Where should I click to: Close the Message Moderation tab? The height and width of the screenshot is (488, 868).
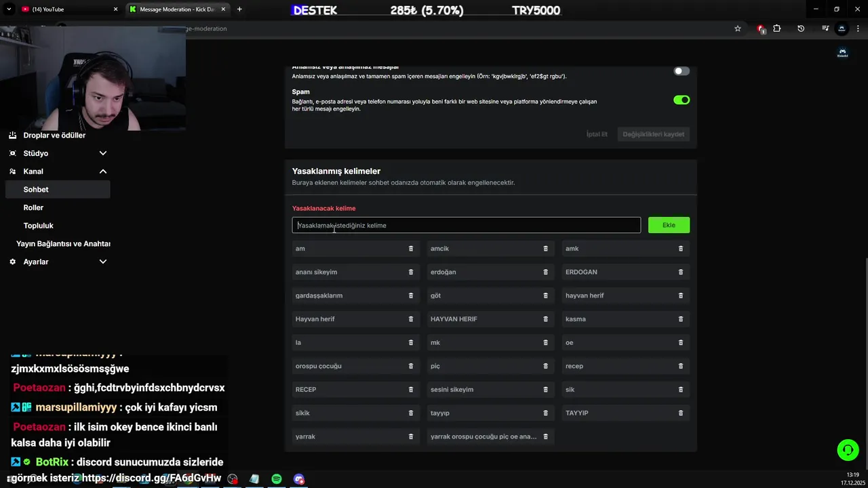pyautogui.click(x=223, y=9)
